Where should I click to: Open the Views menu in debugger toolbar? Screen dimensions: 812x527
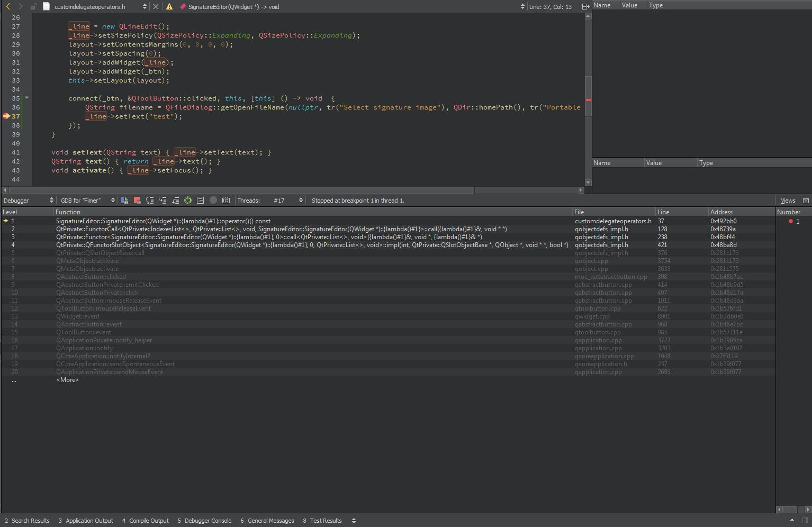coord(788,201)
